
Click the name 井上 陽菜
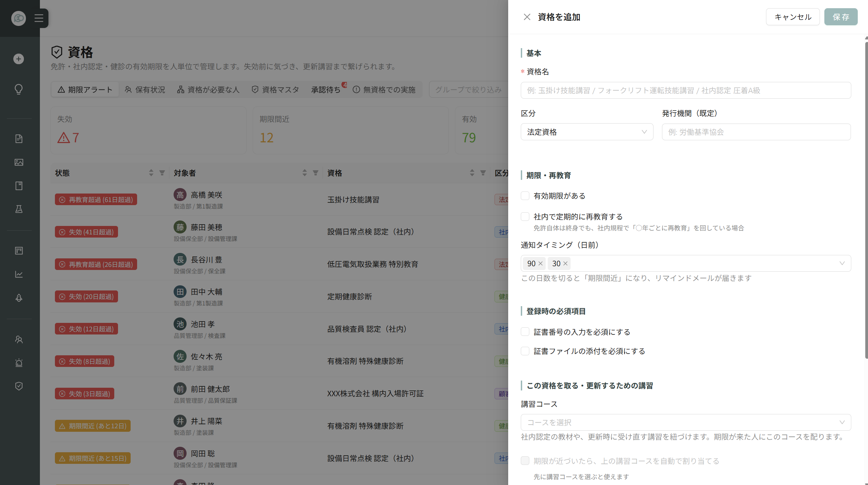coord(206,421)
